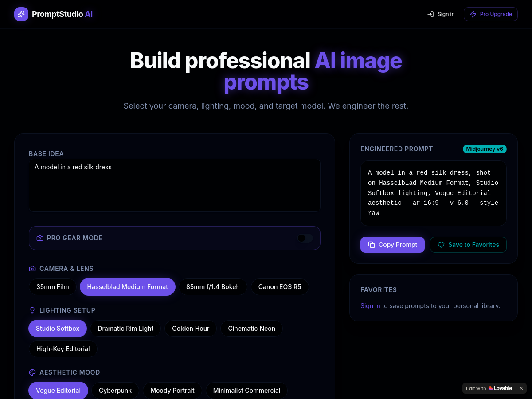Click the camera icon beside Pro Gear Mode

pos(40,238)
